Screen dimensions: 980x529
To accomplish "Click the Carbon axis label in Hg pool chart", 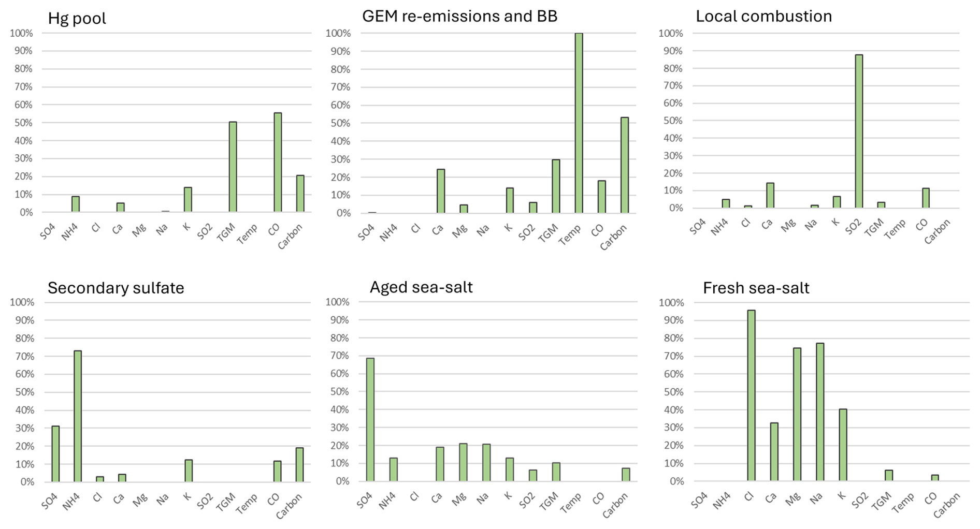I will click(x=291, y=237).
